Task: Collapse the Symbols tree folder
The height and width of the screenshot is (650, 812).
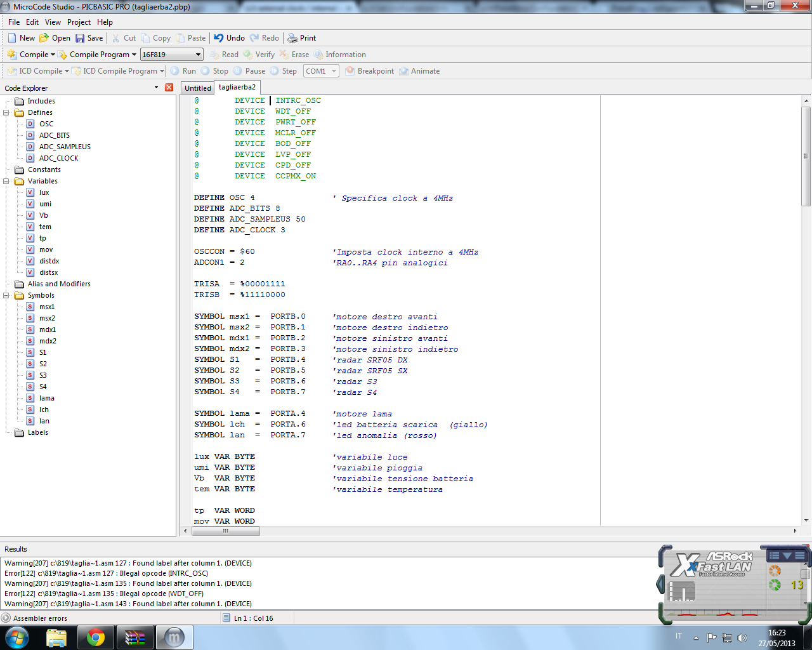Action: (6, 295)
